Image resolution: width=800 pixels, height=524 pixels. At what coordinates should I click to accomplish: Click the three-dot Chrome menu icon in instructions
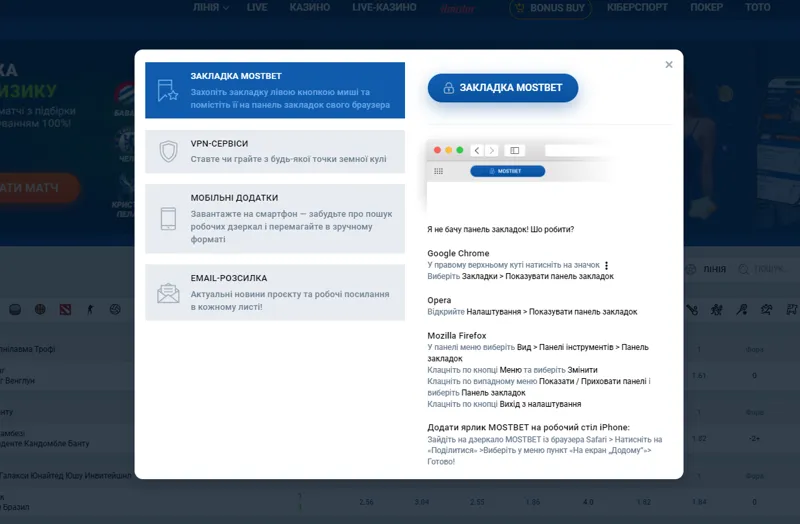point(606,265)
